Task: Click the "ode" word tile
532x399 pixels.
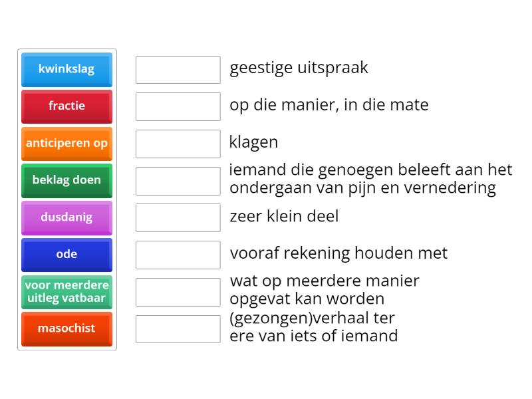Action: [x=66, y=255]
